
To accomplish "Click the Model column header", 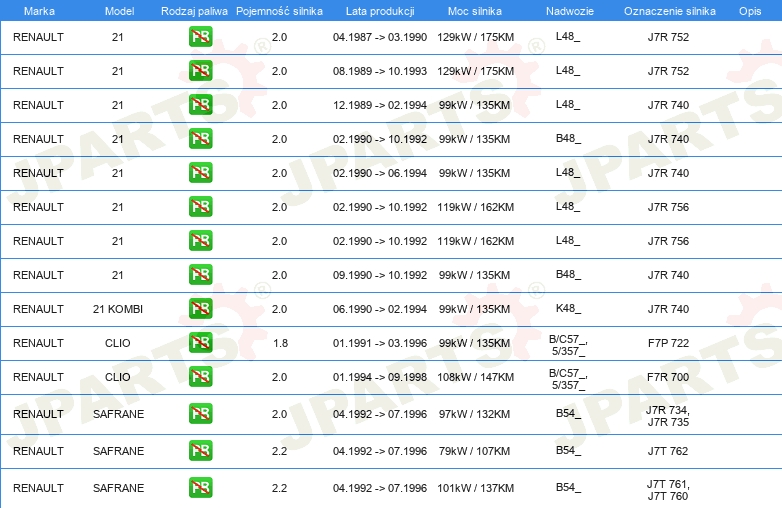I will pos(119,11).
